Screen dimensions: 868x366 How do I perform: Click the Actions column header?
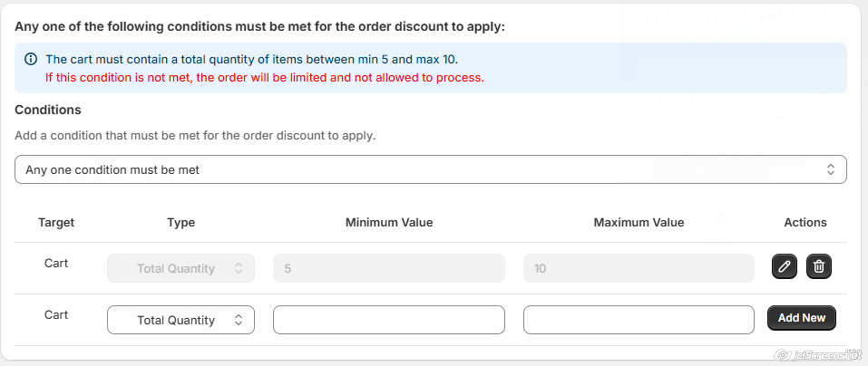tap(805, 222)
